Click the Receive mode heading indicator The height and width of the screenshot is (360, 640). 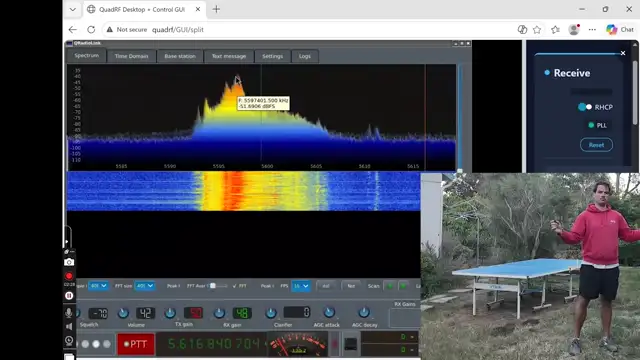coord(547,73)
